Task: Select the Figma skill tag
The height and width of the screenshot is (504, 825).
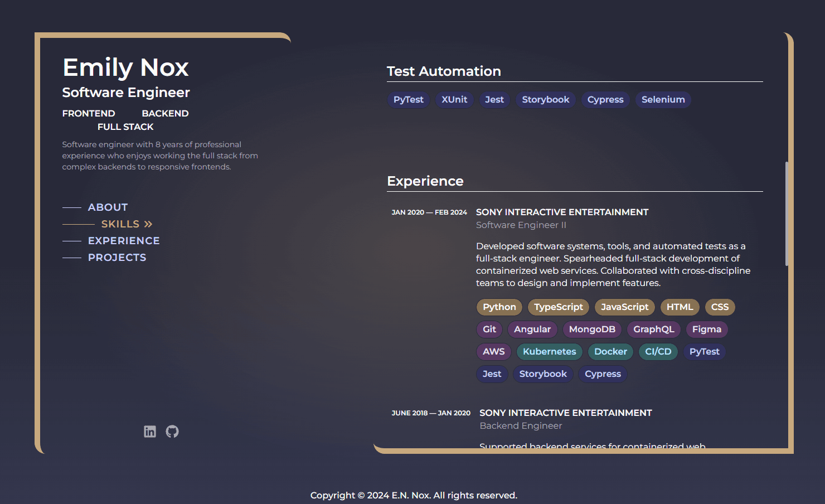Action: pyautogui.click(x=706, y=329)
